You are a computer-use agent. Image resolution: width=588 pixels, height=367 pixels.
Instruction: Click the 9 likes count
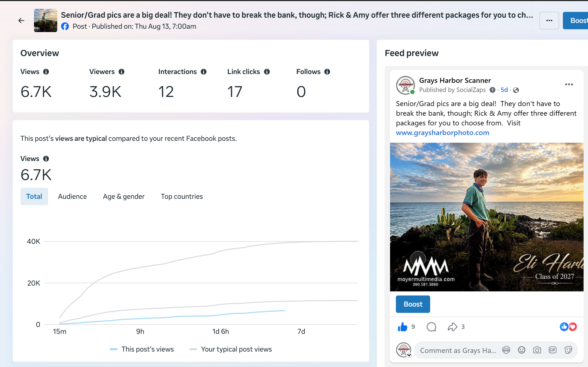413,327
